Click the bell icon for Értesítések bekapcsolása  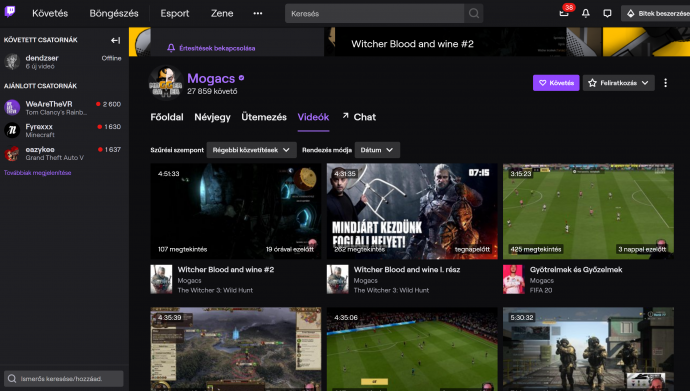[x=171, y=48]
